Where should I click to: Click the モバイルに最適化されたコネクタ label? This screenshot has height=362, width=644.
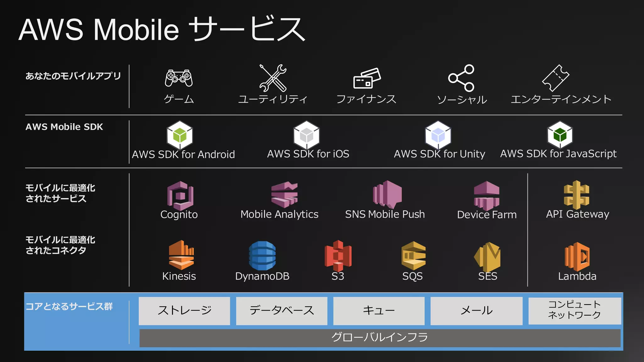(x=60, y=245)
